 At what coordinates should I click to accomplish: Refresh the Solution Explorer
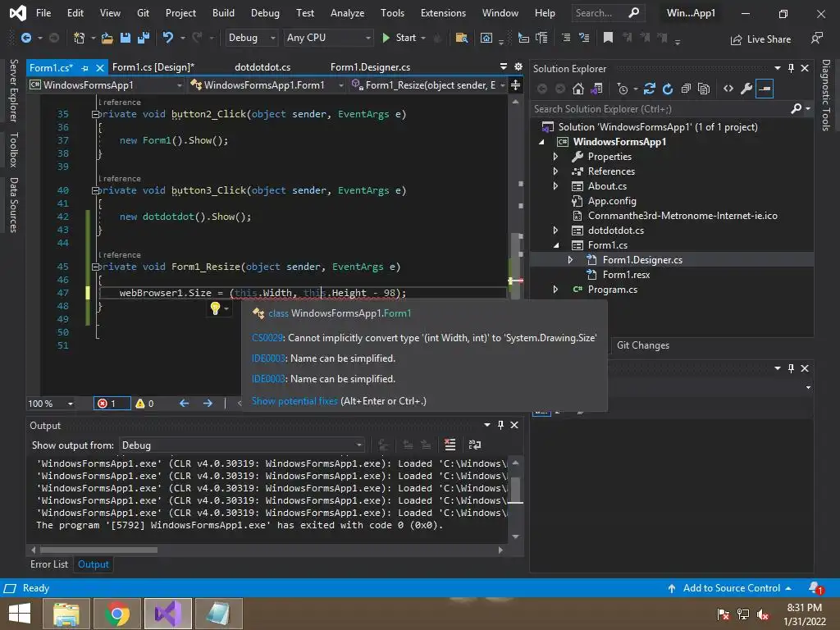(x=668, y=89)
